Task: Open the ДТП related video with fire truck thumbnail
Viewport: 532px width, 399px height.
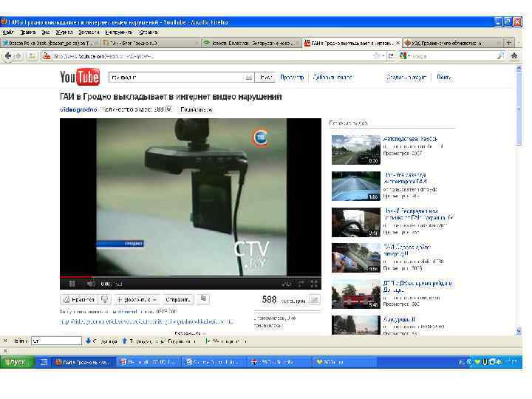Action: tap(355, 294)
